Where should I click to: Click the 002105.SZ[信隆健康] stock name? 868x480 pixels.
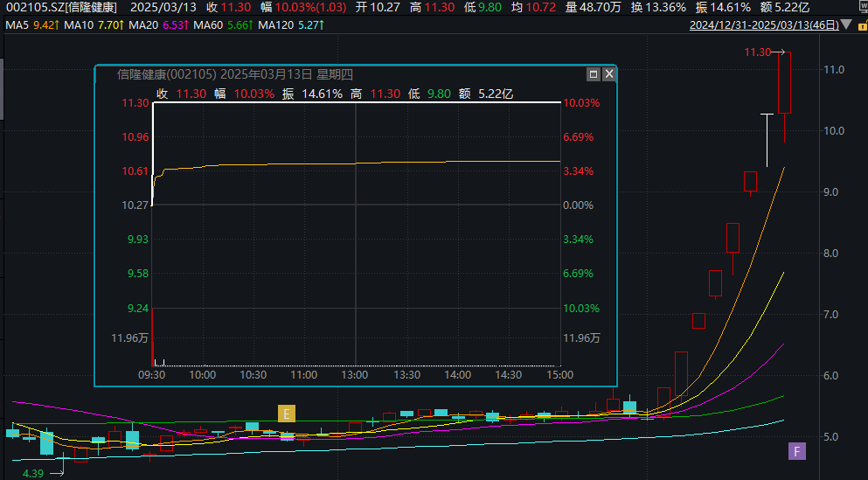[x=60, y=7]
